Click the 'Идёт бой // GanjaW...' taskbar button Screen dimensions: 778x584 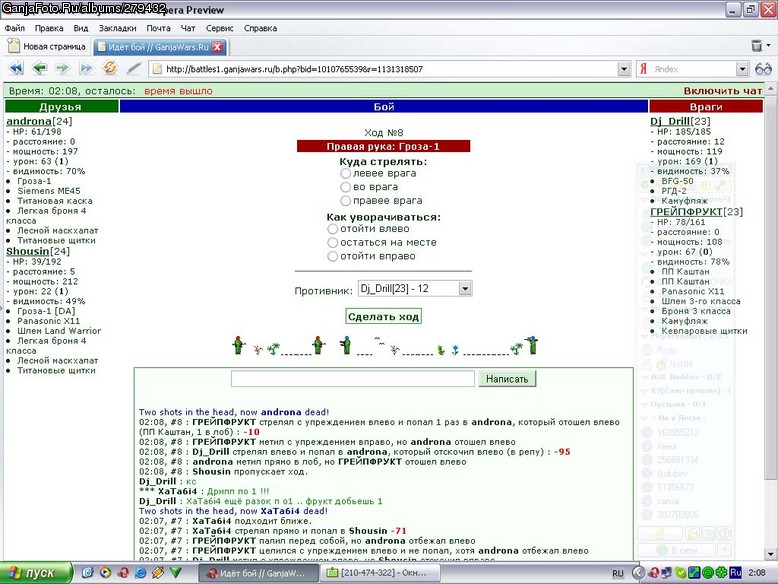coord(259,573)
